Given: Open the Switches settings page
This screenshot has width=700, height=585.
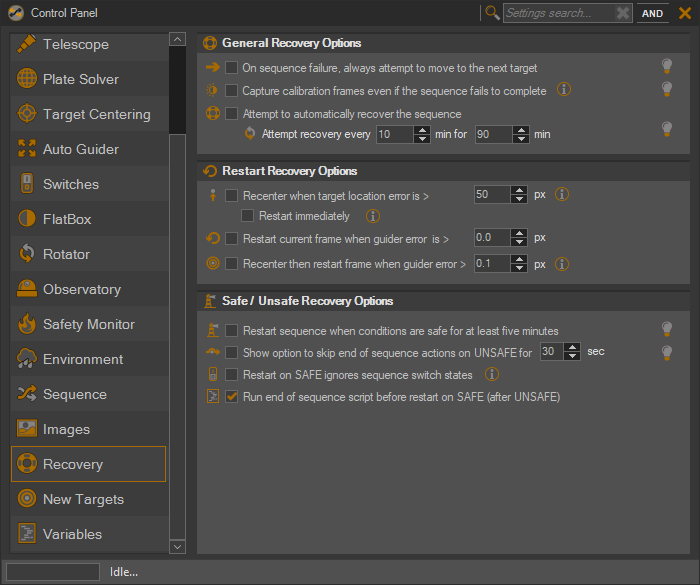Looking at the screenshot, I should click(x=89, y=184).
